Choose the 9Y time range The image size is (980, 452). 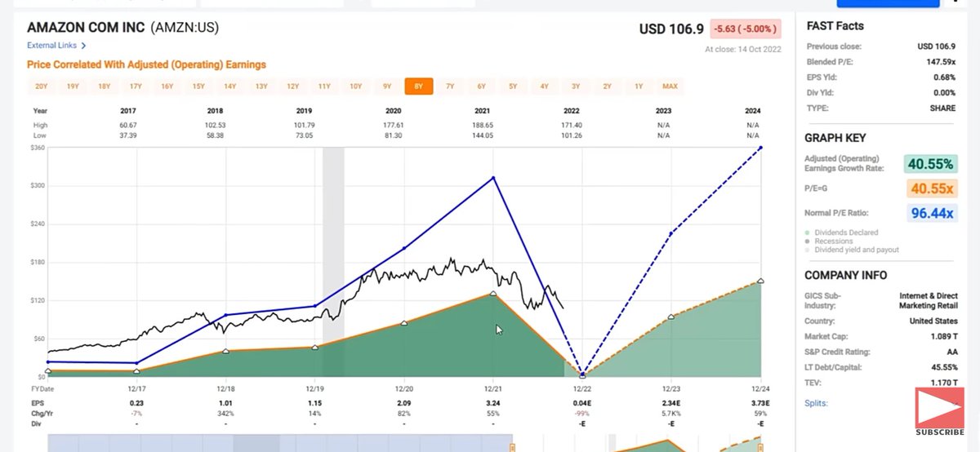[387, 86]
